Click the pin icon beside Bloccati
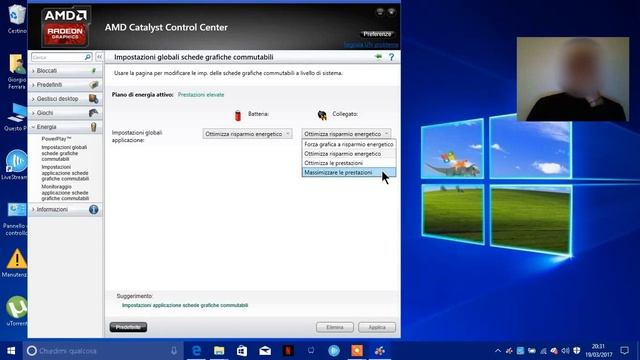The height and width of the screenshot is (360, 640). [94, 71]
